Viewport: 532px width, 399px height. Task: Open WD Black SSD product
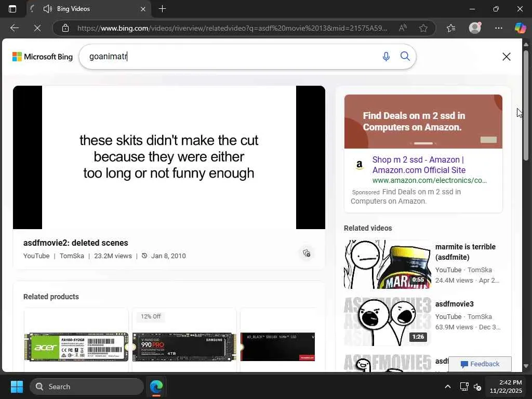(x=277, y=347)
